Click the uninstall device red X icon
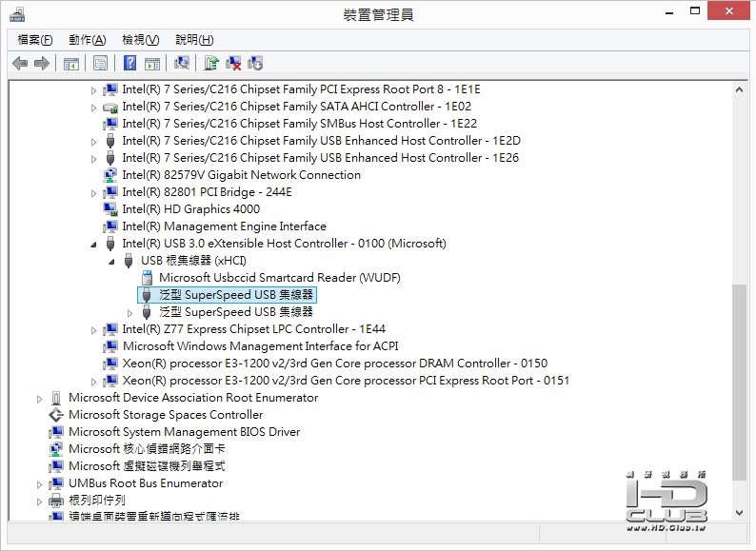The width and height of the screenshot is (756, 551). pyautogui.click(x=233, y=63)
